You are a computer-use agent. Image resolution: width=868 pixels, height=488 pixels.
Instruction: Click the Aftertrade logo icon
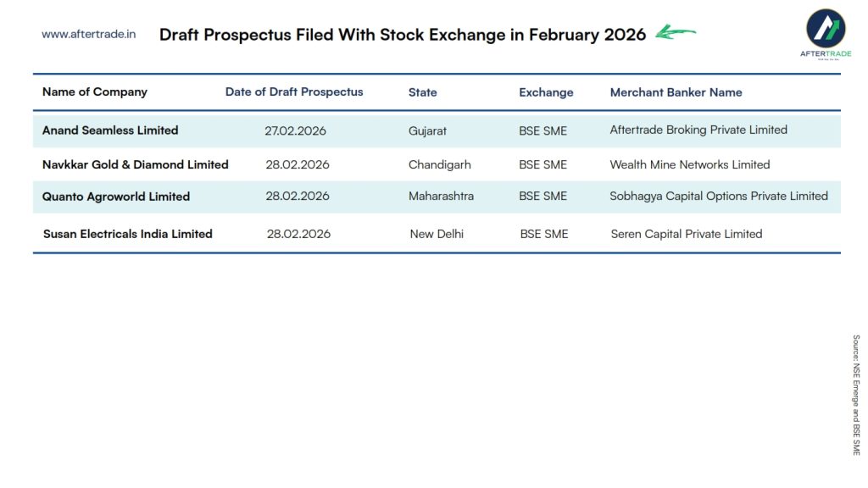[825, 29]
